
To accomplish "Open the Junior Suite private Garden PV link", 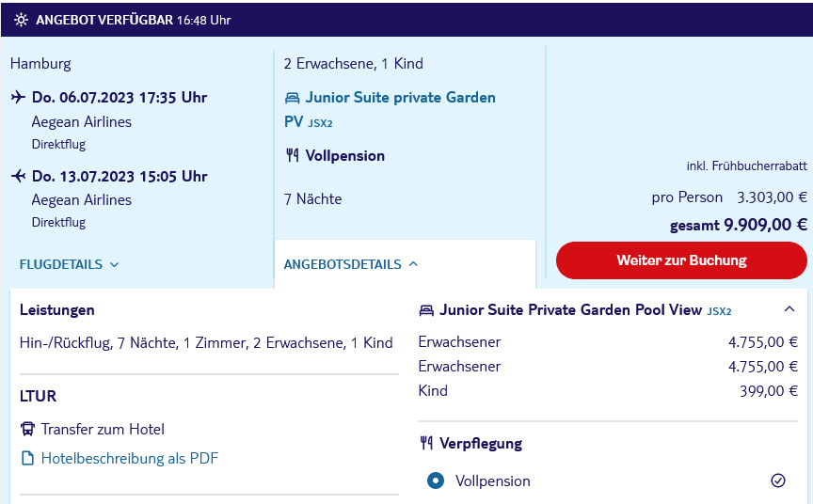I will pos(390,109).
